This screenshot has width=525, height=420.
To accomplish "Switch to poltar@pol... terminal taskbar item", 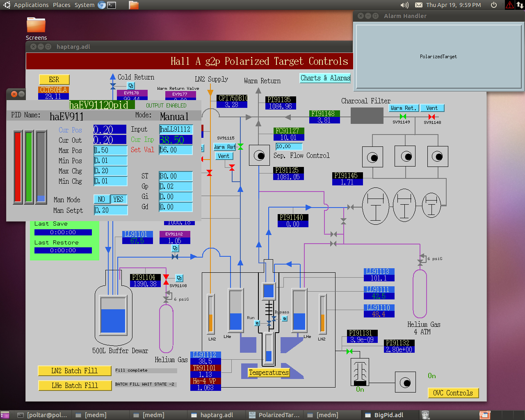I will pyautogui.click(x=43, y=415).
